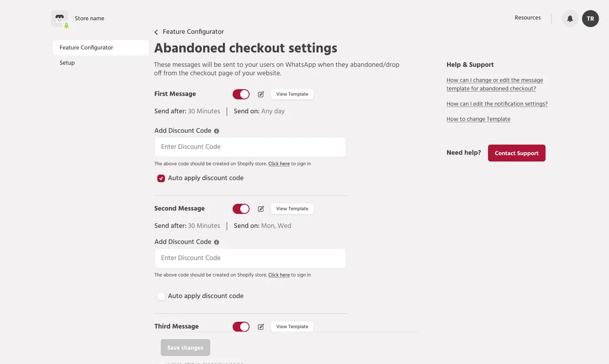Viewport: 609px width, 364px height.
Task: Click the Contact Support button
Action: [517, 153]
